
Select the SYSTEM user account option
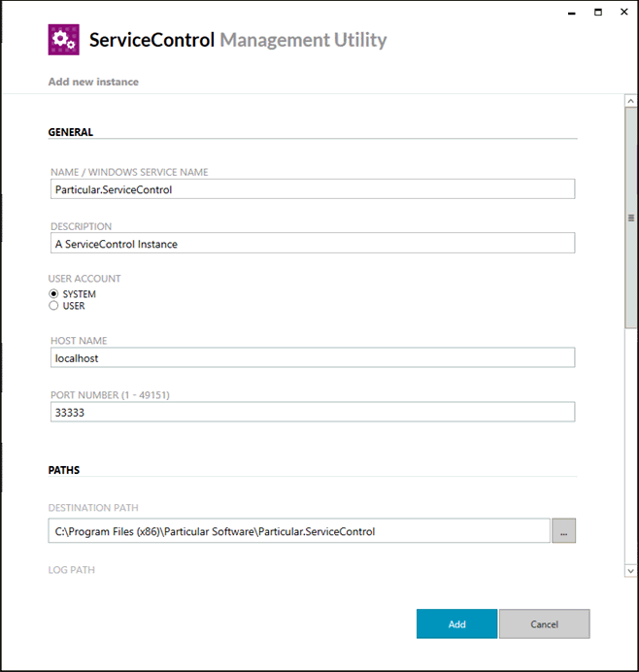point(53,294)
